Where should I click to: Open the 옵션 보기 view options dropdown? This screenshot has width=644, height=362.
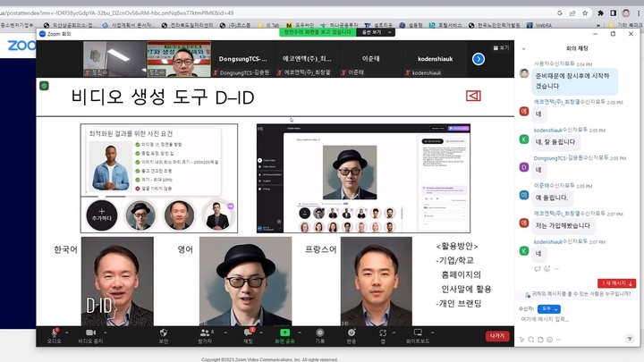pos(376,32)
